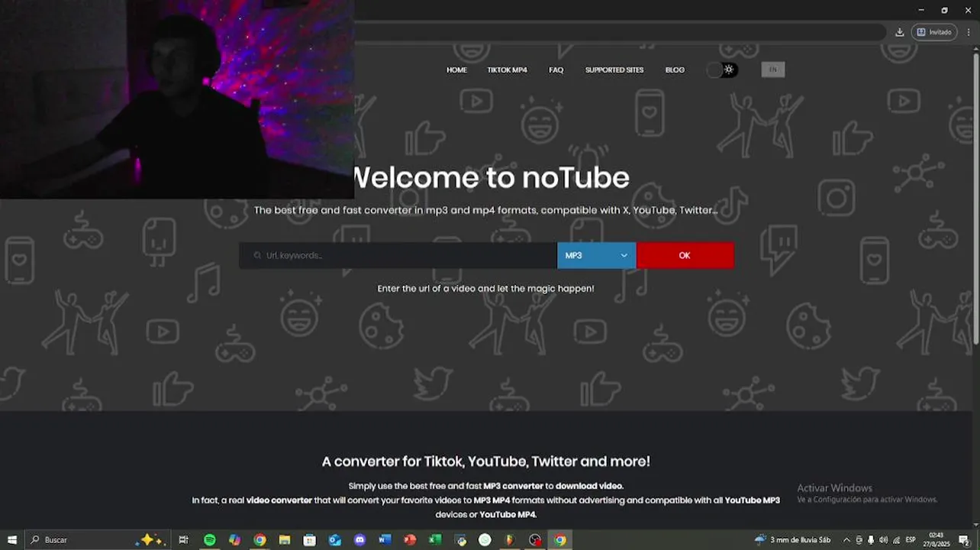The width and height of the screenshot is (980, 550).
Task: Open PowerPoint from the taskbar
Action: (410, 540)
